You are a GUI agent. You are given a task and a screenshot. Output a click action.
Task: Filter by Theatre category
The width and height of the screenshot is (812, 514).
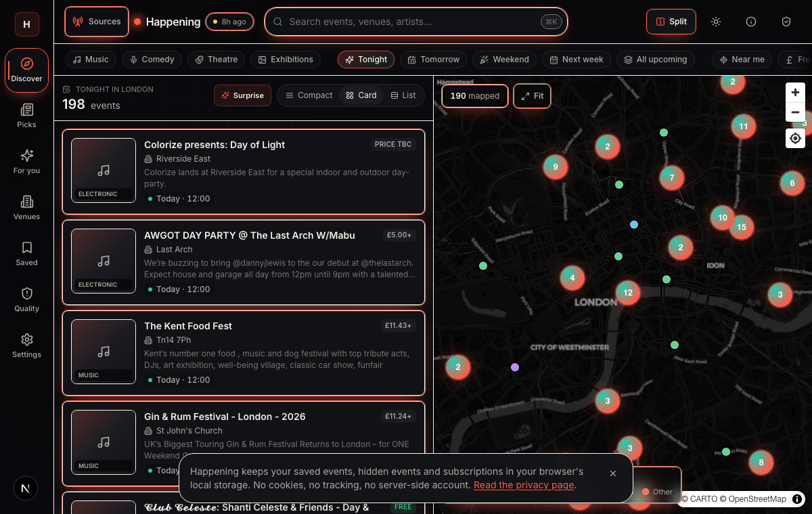217,60
